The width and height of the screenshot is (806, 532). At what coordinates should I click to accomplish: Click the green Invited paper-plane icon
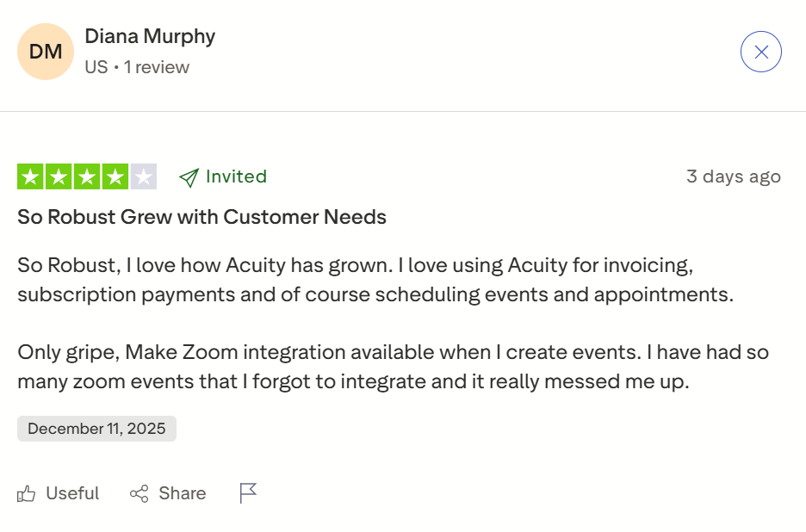pos(187,176)
